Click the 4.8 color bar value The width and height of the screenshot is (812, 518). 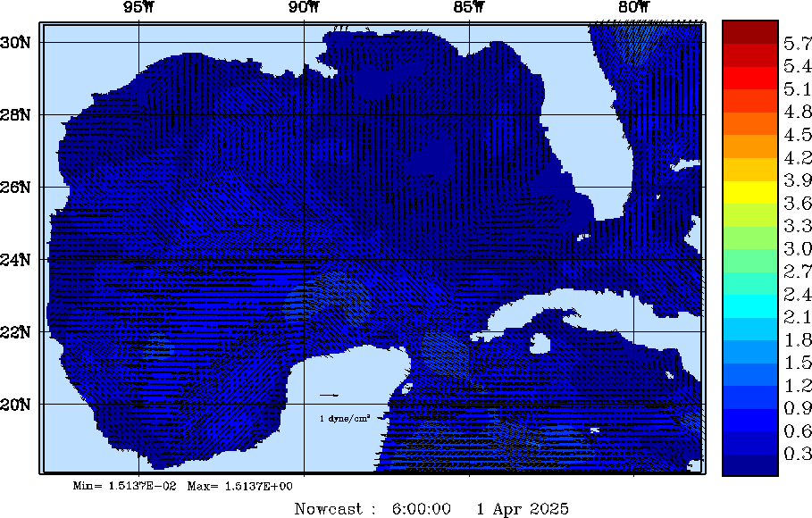pyautogui.click(x=798, y=112)
